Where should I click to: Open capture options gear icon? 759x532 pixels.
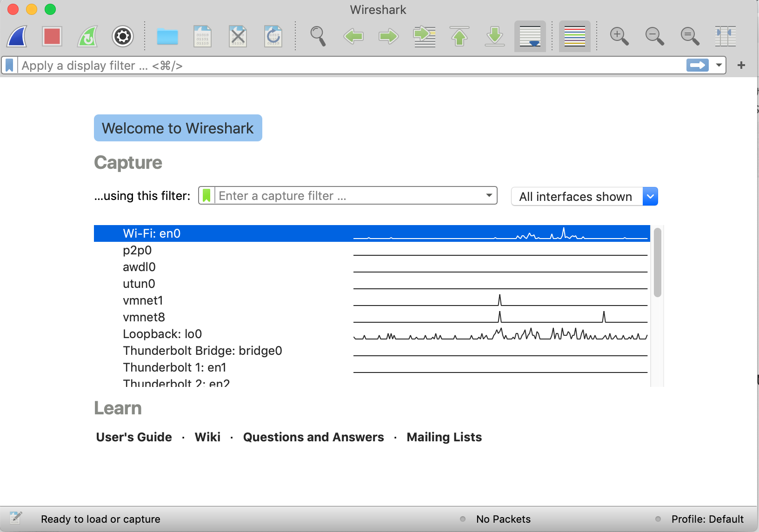pos(123,36)
